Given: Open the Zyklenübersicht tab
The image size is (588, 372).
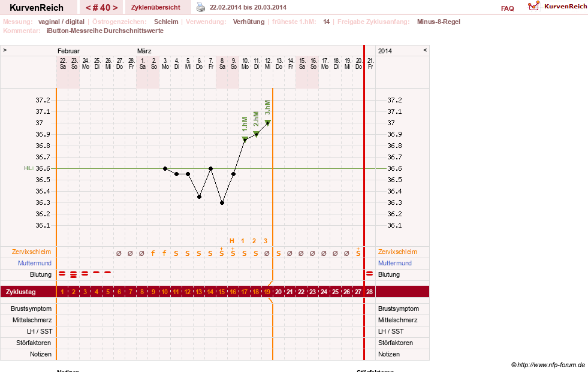Looking at the screenshot, I should coord(156,7).
